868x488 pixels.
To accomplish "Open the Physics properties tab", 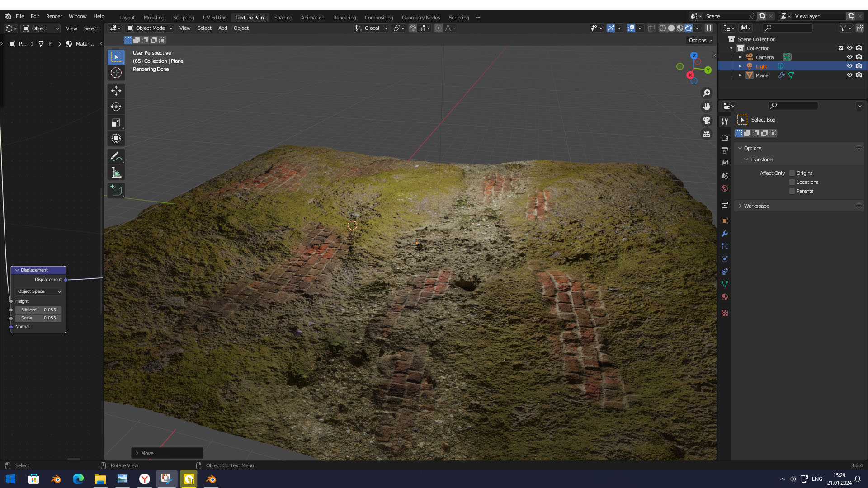I will point(725,259).
